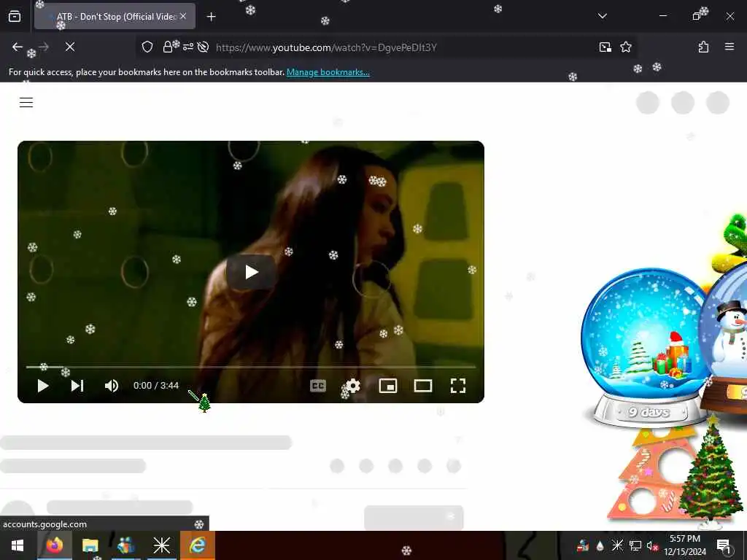This screenshot has width=747, height=560.
Task: Click the autoplay blocked icon
Action: pos(204,47)
